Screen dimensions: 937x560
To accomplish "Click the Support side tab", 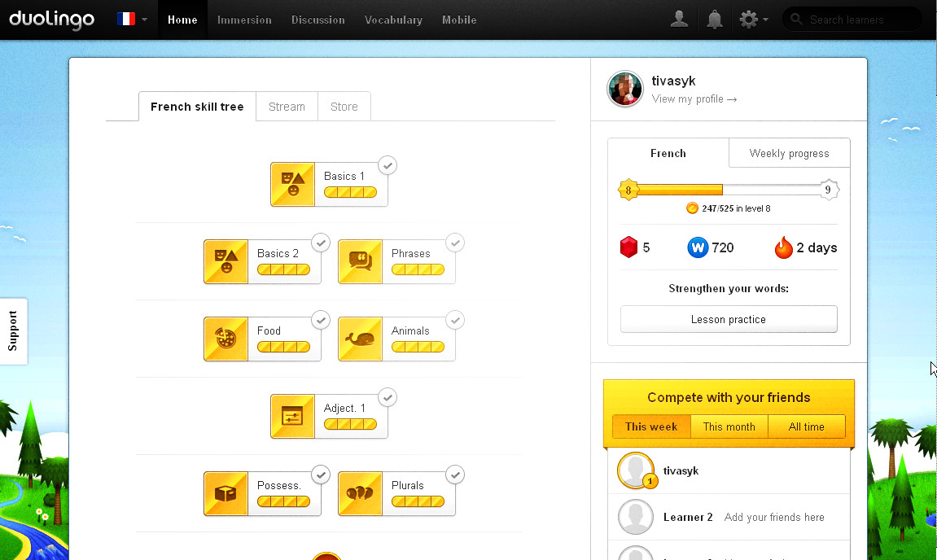I will tap(13, 331).
